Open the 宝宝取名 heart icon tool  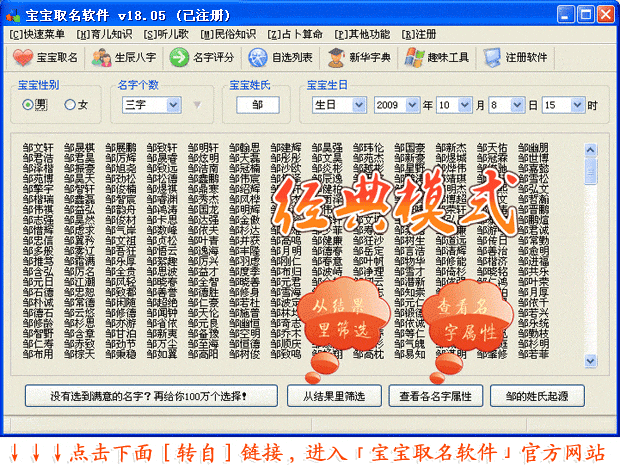[45, 58]
